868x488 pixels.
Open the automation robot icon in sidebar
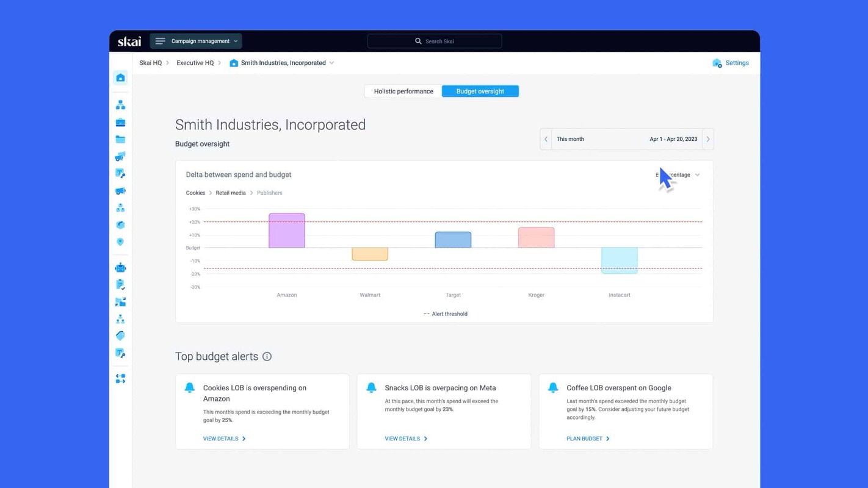120,267
